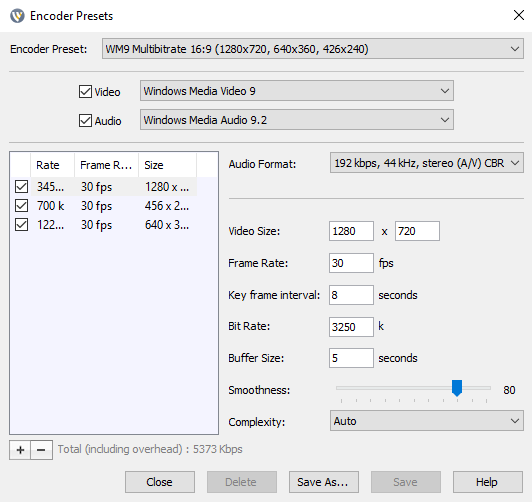532x502 pixels.
Task: Expand the Audio Format dropdown
Action: [427, 163]
